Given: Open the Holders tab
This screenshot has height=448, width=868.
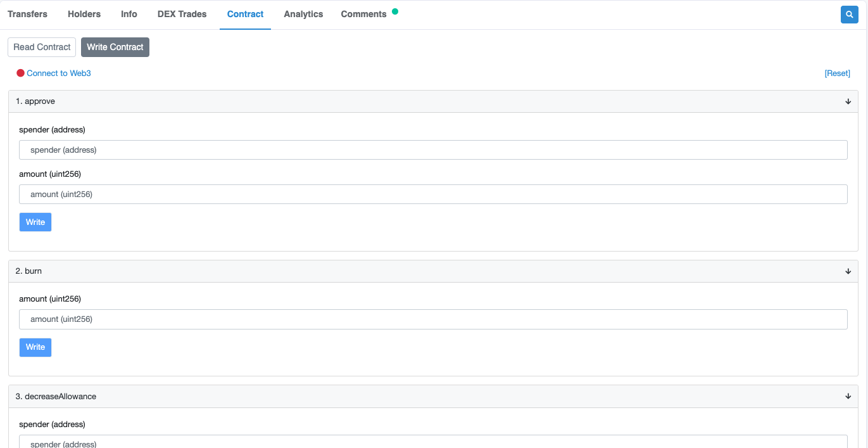Looking at the screenshot, I should click(x=84, y=14).
